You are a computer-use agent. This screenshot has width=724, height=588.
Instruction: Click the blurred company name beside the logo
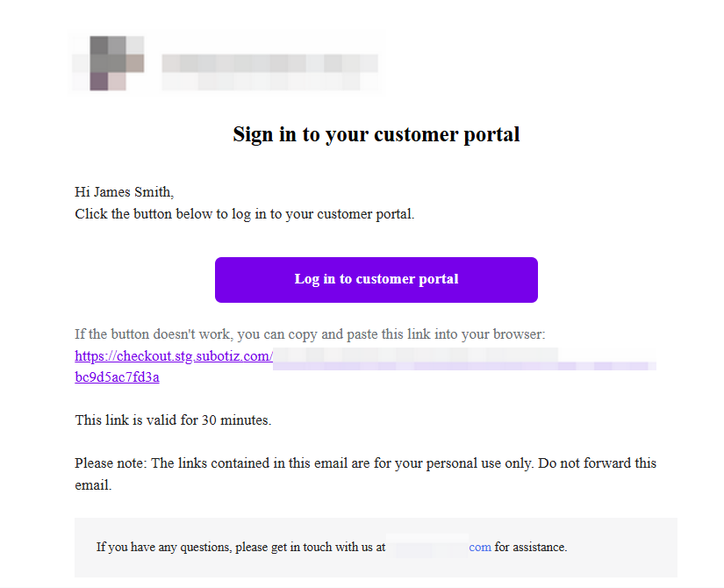click(269, 64)
